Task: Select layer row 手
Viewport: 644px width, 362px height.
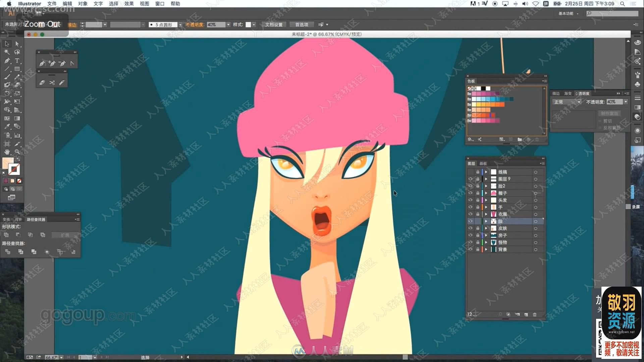Action: tap(505, 207)
